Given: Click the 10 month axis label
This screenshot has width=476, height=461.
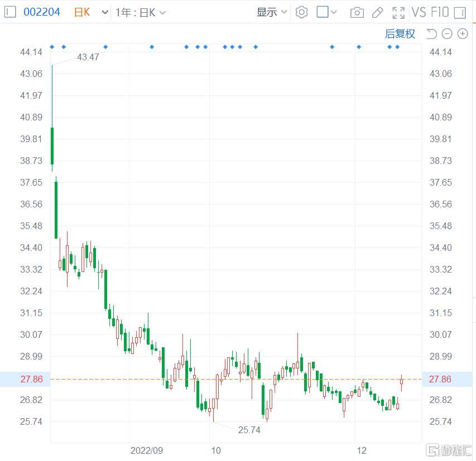Looking at the screenshot, I should 216,451.
